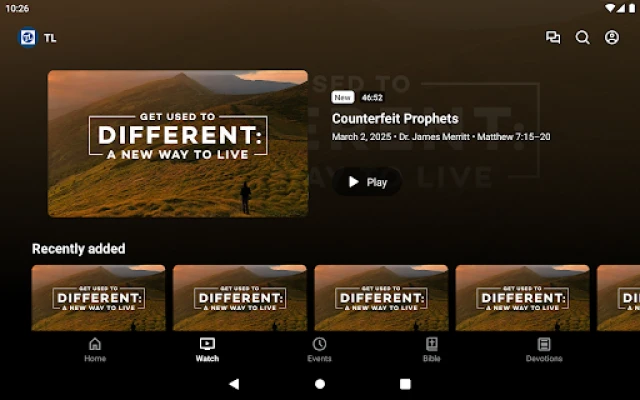Tap the Android recent apps square
The image size is (640, 400).
point(405,383)
